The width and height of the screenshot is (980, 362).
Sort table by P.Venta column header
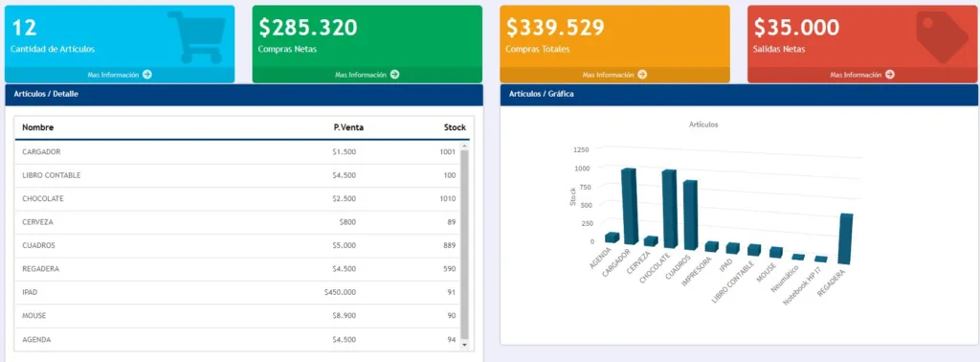click(x=348, y=127)
